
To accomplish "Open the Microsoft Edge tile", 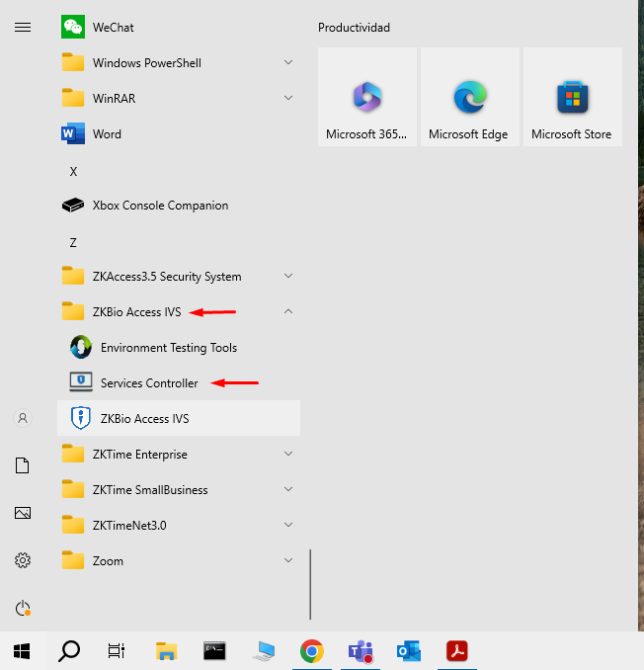I will pyautogui.click(x=470, y=97).
